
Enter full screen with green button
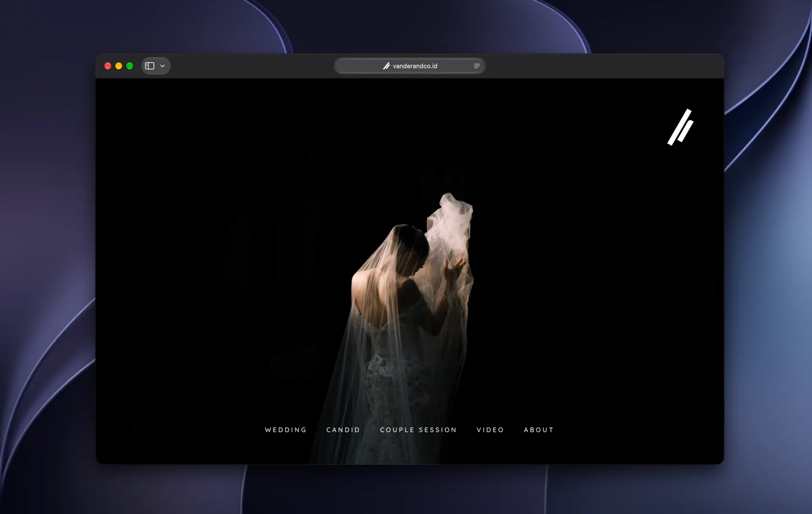(x=130, y=66)
